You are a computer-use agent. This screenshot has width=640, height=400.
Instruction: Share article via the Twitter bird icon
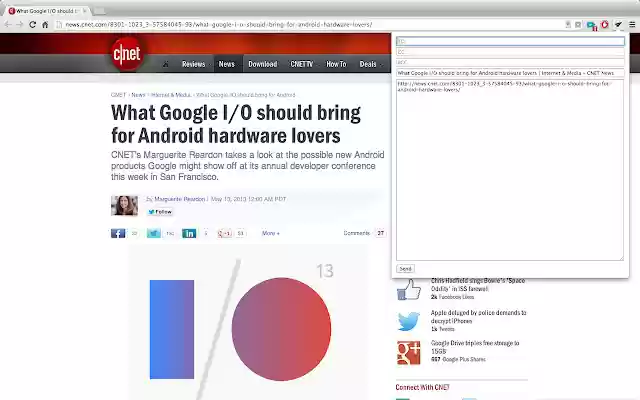pos(154,233)
